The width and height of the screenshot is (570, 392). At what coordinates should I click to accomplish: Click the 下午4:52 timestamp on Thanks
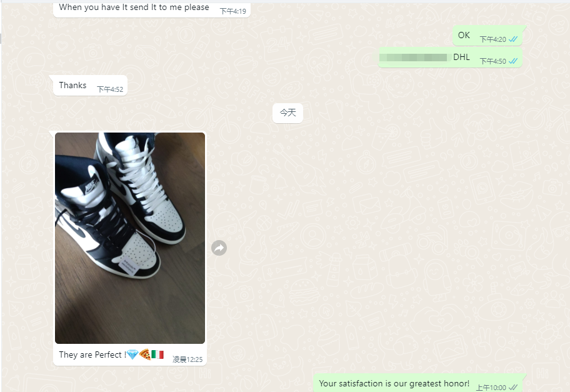[x=110, y=89]
